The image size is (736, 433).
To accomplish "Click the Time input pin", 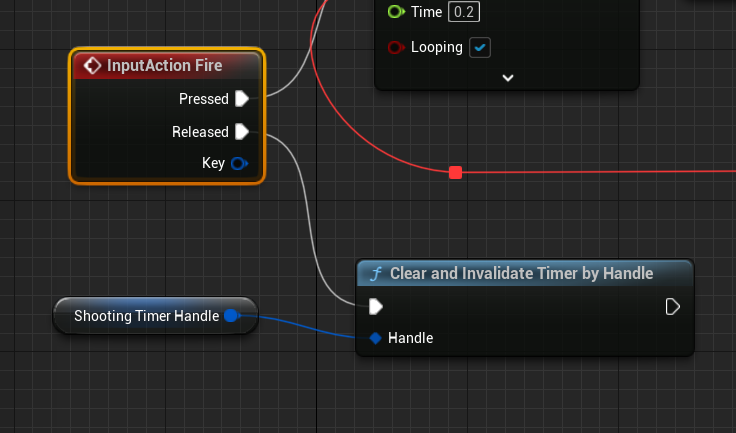I will (x=396, y=12).
